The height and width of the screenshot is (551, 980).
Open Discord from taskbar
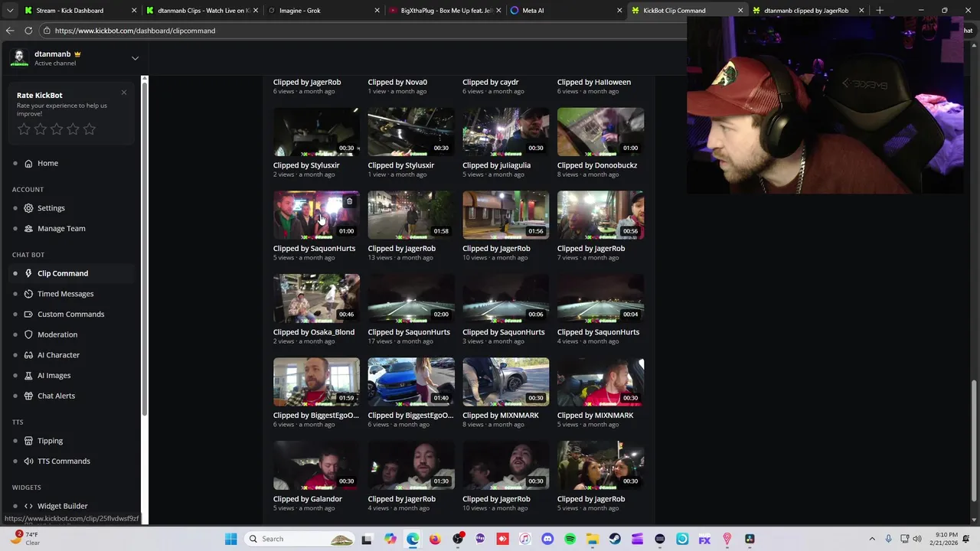547,539
